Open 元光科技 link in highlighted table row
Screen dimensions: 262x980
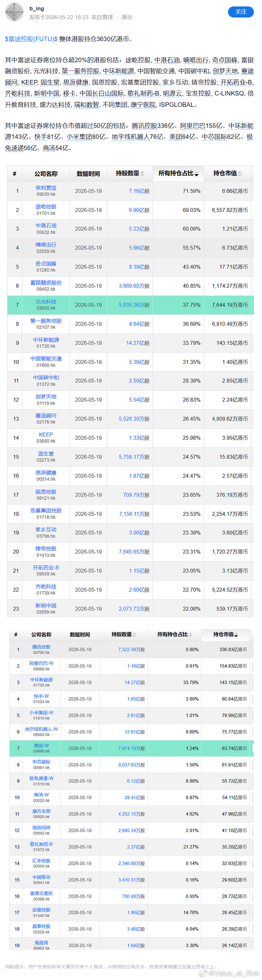coord(46,302)
